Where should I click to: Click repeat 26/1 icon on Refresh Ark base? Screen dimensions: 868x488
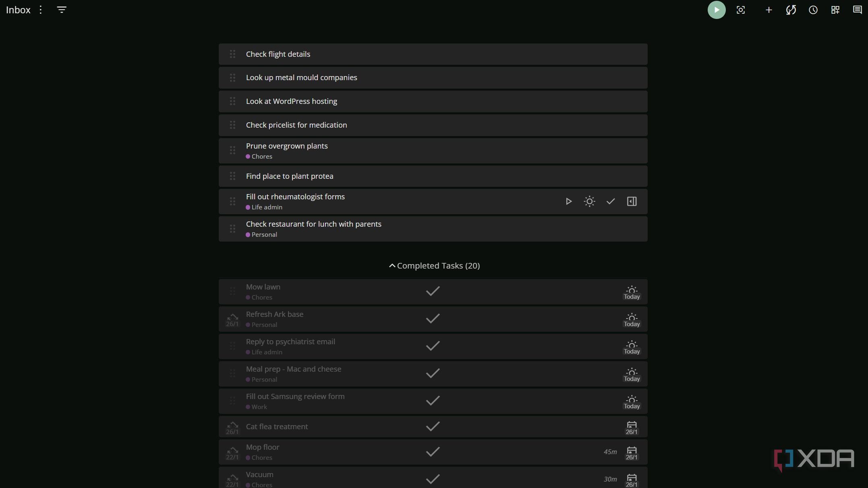coord(232,320)
